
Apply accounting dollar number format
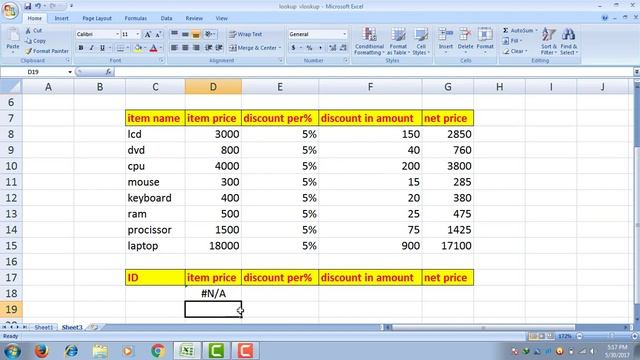pos(293,48)
